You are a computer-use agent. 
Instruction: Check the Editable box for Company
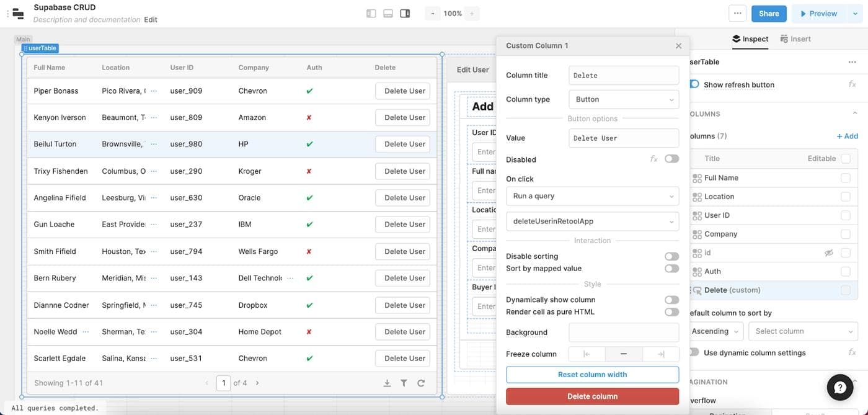click(x=845, y=234)
